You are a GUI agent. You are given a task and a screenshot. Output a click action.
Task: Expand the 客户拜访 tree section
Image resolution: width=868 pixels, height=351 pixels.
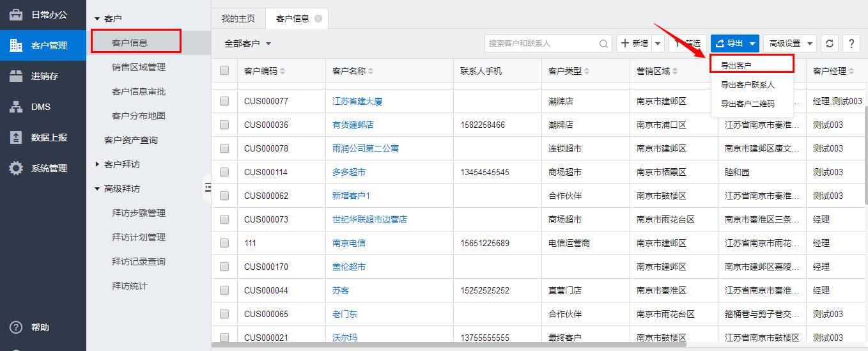(x=97, y=164)
